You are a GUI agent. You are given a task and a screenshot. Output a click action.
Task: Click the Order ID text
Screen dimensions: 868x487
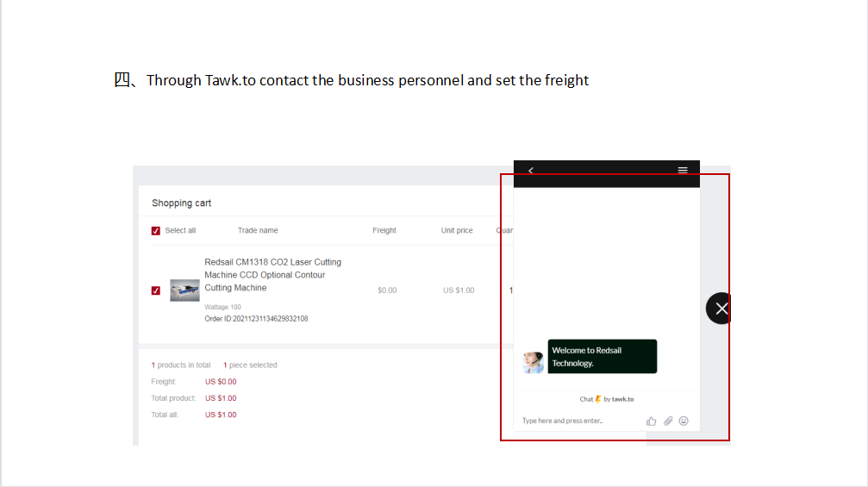click(256, 319)
